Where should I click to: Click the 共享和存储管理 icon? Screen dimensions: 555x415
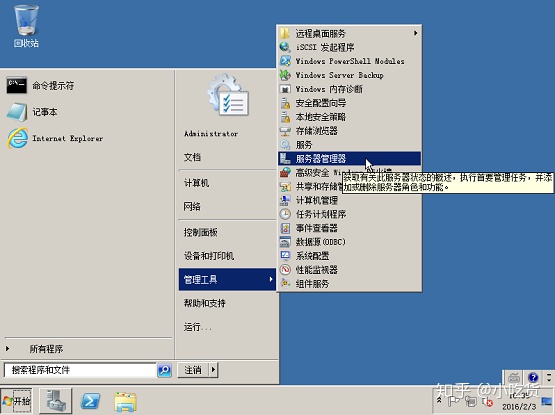pyautogui.click(x=285, y=186)
